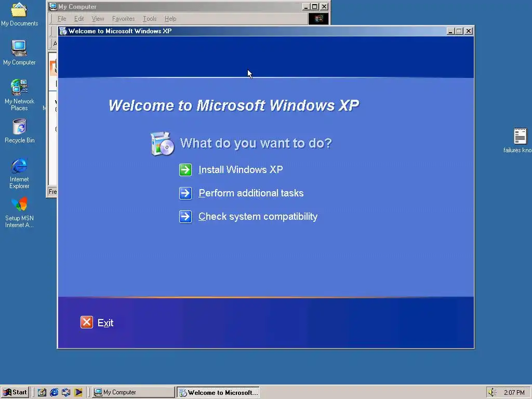Select the failures text file desktop icon

[519, 141]
